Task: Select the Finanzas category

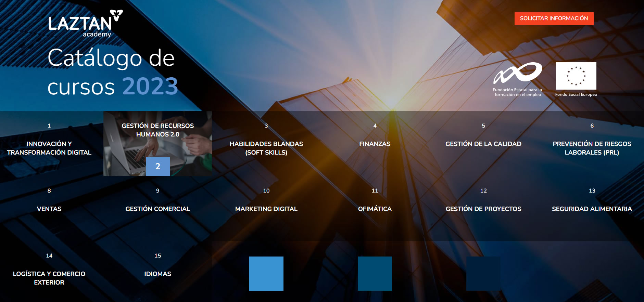Action: point(375,144)
